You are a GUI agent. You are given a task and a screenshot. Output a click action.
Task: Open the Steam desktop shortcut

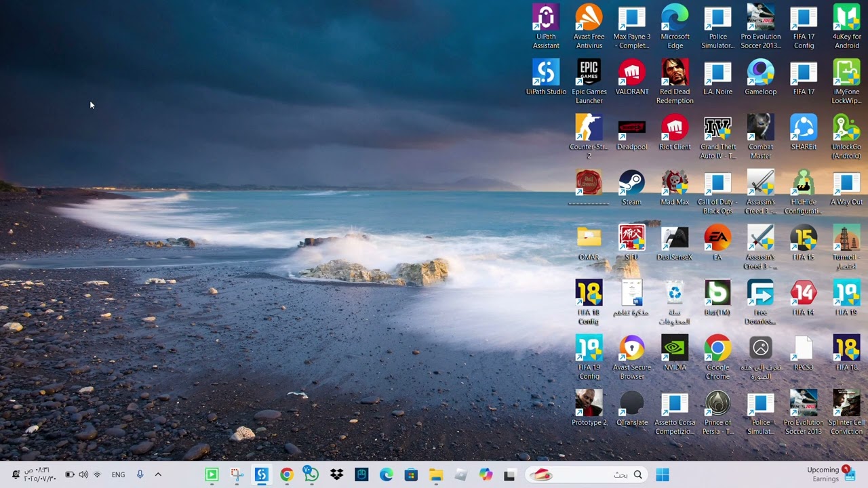coord(631,188)
